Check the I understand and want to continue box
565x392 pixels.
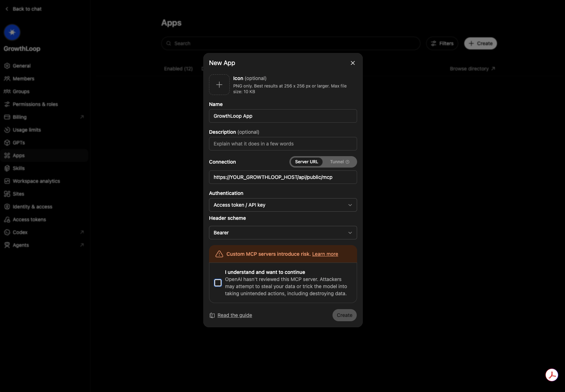pos(218,283)
